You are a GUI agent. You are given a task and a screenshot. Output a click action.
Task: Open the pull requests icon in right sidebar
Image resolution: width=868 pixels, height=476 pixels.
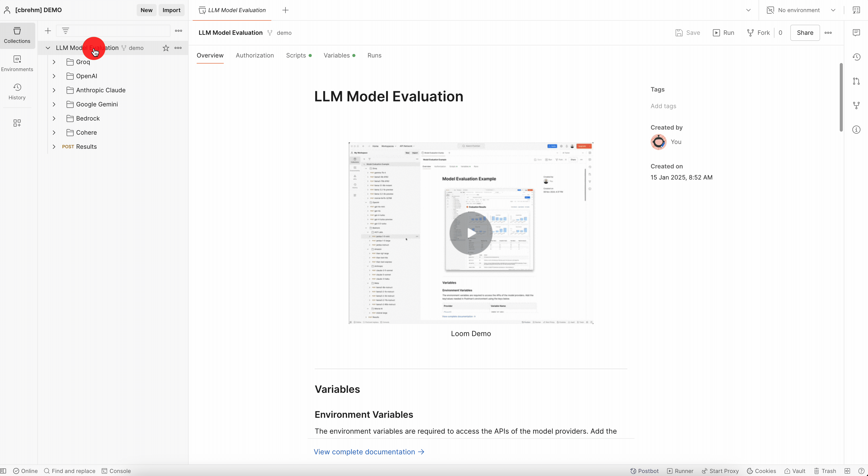point(856,81)
